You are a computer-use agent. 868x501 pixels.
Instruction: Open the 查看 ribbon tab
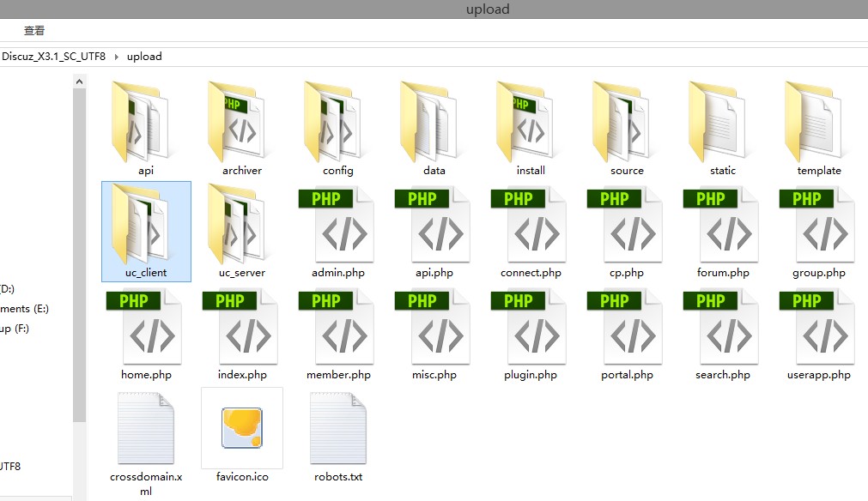coord(34,31)
